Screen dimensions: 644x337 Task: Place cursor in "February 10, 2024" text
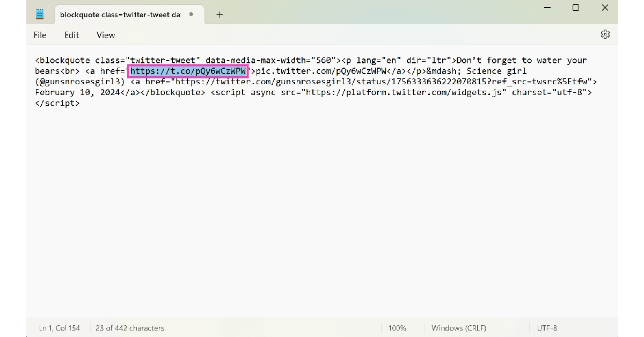point(78,92)
